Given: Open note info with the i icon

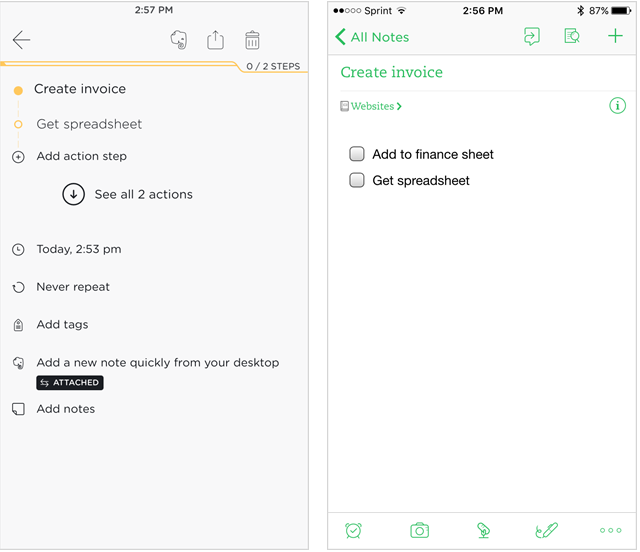Looking at the screenshot, I should (617, 106).
